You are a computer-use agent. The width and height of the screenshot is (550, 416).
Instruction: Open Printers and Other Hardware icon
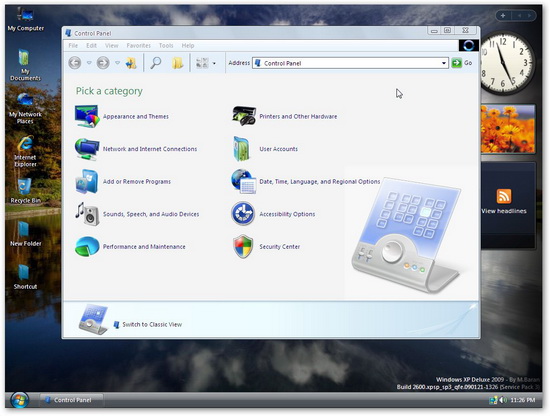(244, 116)
